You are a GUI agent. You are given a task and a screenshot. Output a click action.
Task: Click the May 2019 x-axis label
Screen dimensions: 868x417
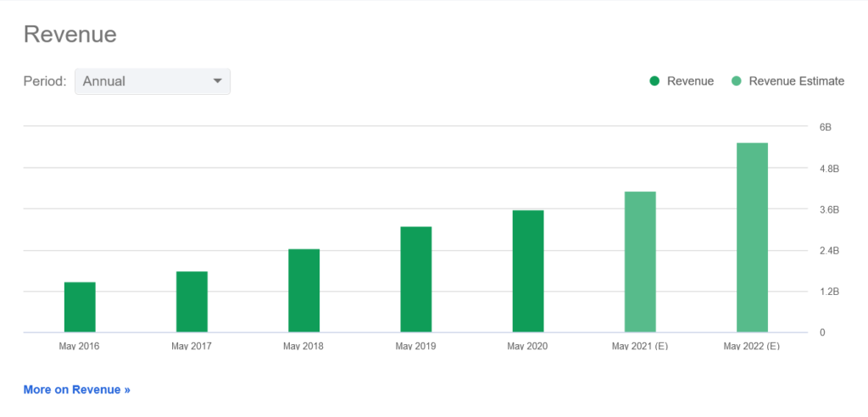point(415,346)
